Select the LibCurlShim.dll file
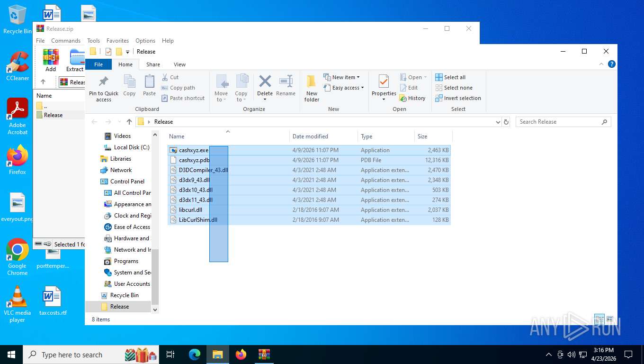This screenshot has width=644, height=364. (309, 220)
